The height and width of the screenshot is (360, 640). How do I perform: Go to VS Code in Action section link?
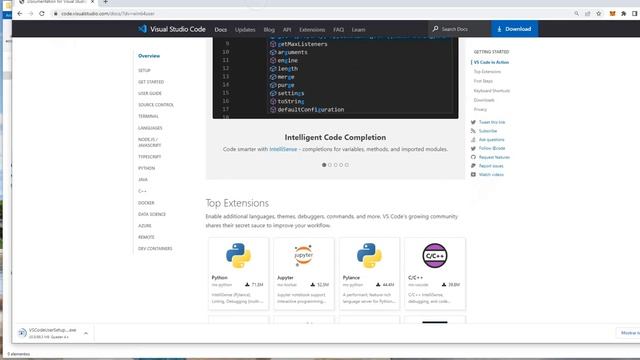pos(491,62)
